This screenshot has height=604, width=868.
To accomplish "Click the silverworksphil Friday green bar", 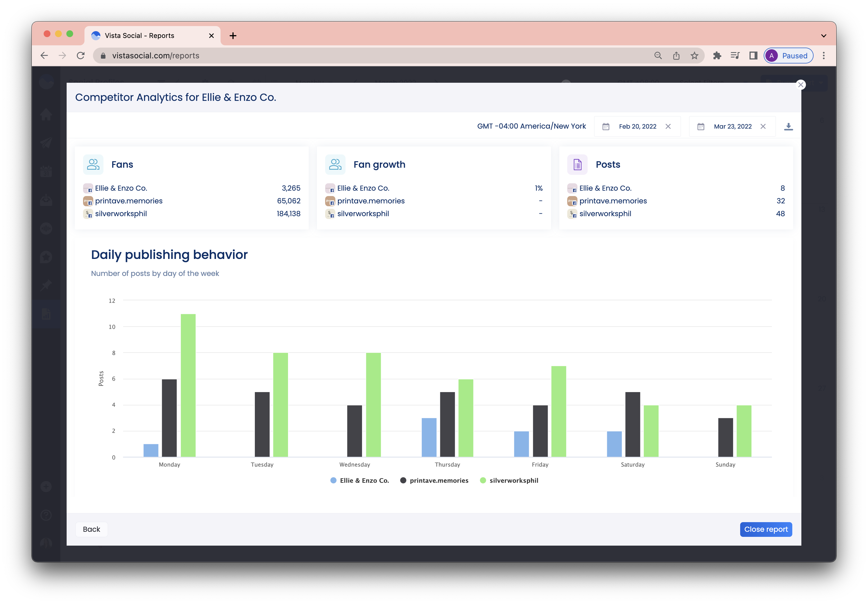I will coord(558,411).
